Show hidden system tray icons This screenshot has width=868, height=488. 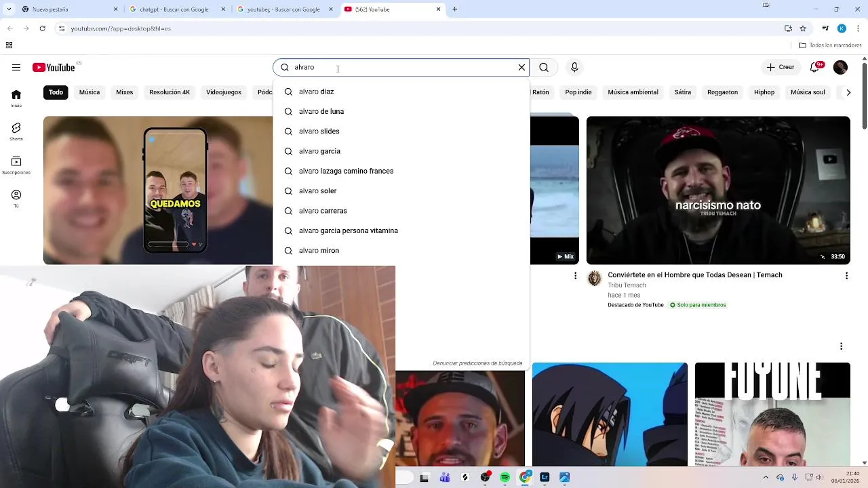click(x=766, y=478)
